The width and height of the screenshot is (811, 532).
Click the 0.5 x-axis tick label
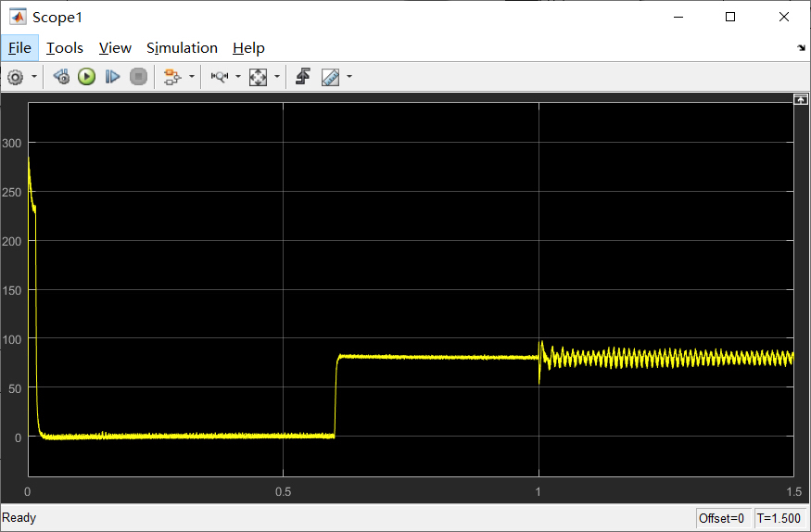283,491
